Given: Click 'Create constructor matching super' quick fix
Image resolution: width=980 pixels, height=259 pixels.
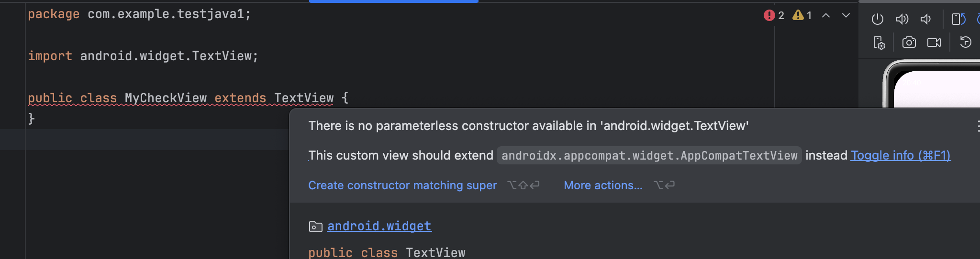Looking at the screenshot, I should (402, 185).
